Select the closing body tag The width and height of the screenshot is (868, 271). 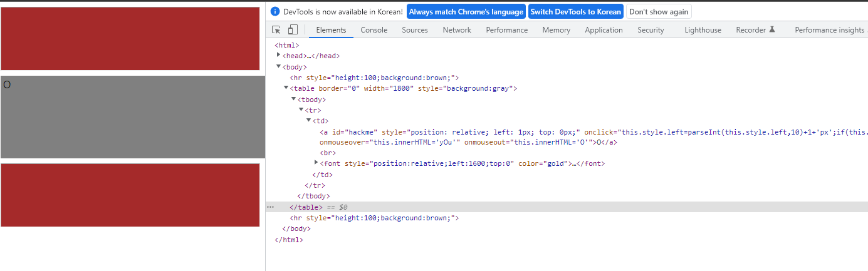pos(296,228)
